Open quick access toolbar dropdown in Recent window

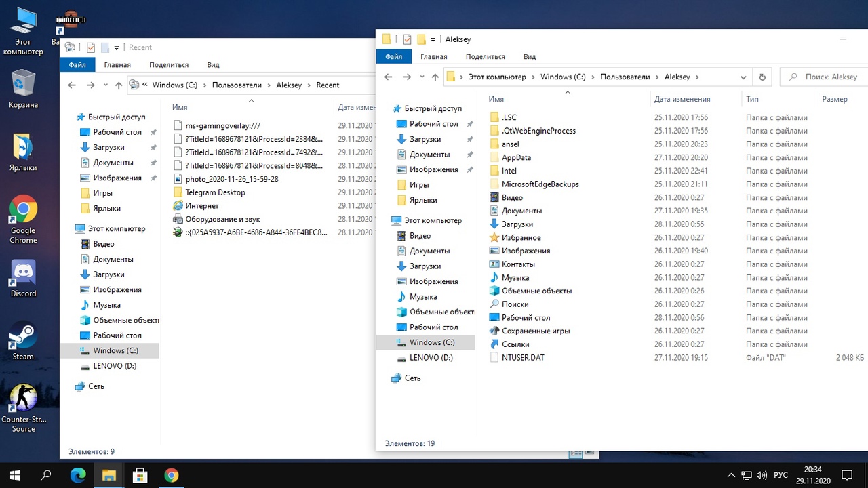(116, 47)
